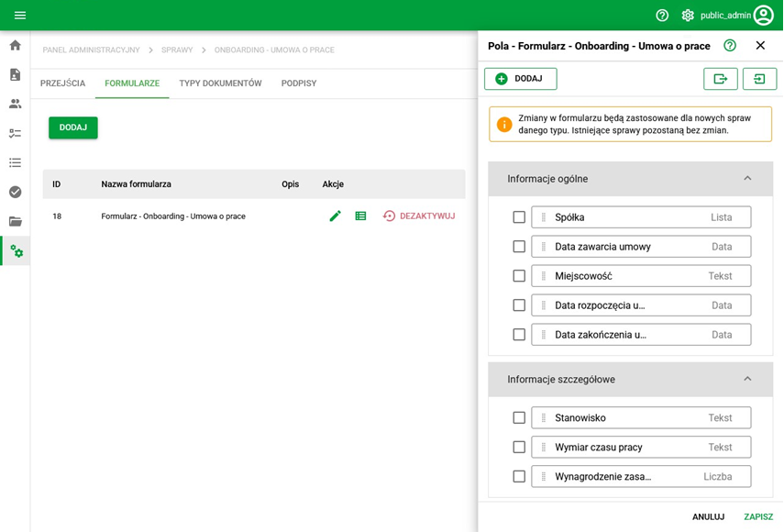
Task: Check the box beside Stanowisko
Action: [x=519, y=418]
